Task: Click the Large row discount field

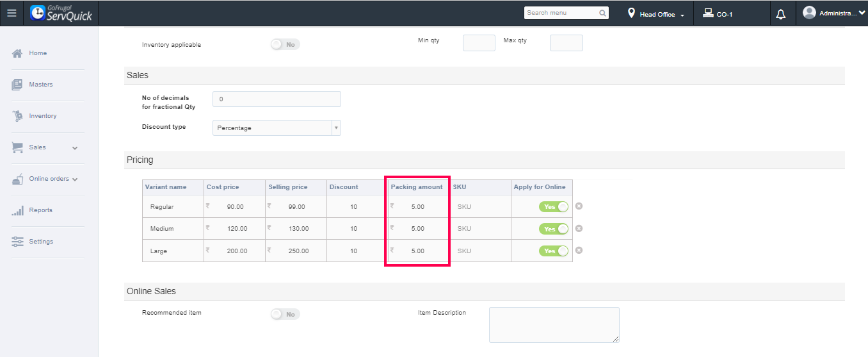Action: coord(357,251)
